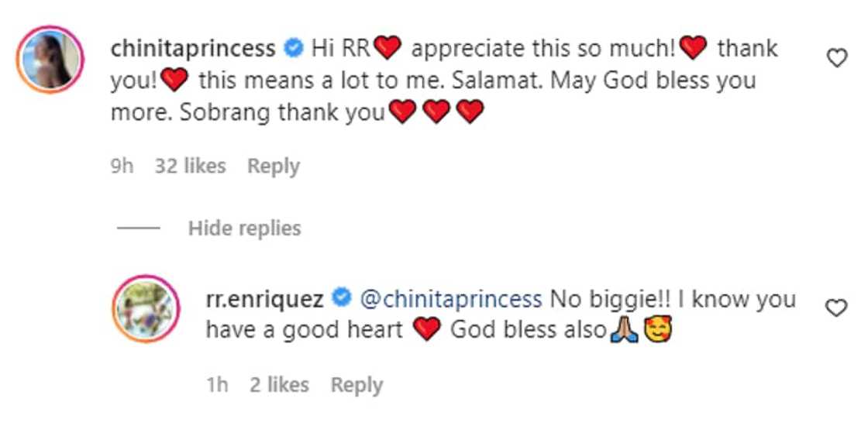Reply to the chinitaprincess comment

[x=273, y=166]
